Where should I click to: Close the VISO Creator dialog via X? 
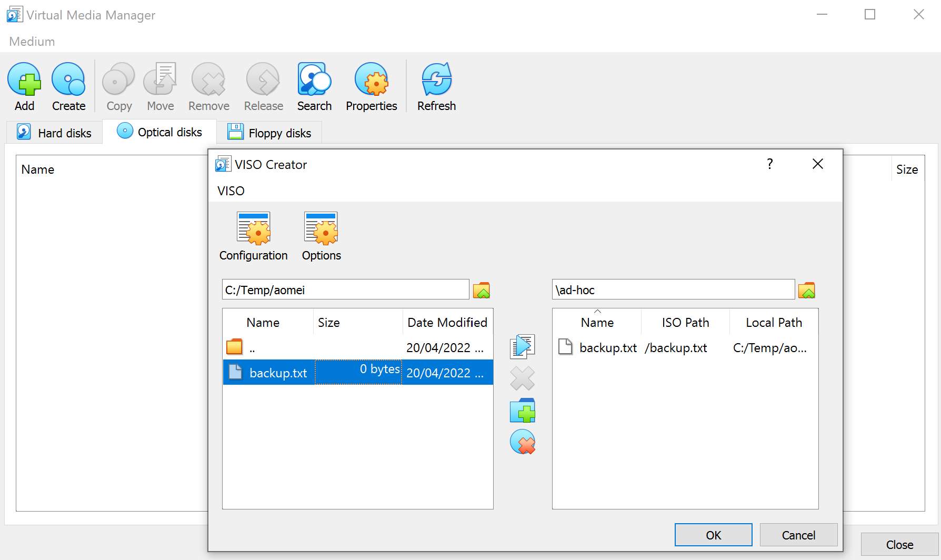(818, 164)
